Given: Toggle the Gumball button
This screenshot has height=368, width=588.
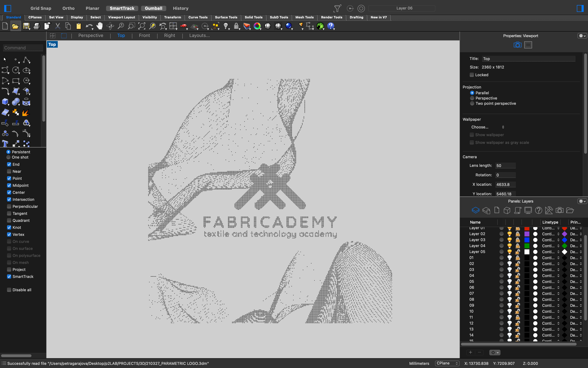Looking at the screenshot, I should [x=153, y=8].
